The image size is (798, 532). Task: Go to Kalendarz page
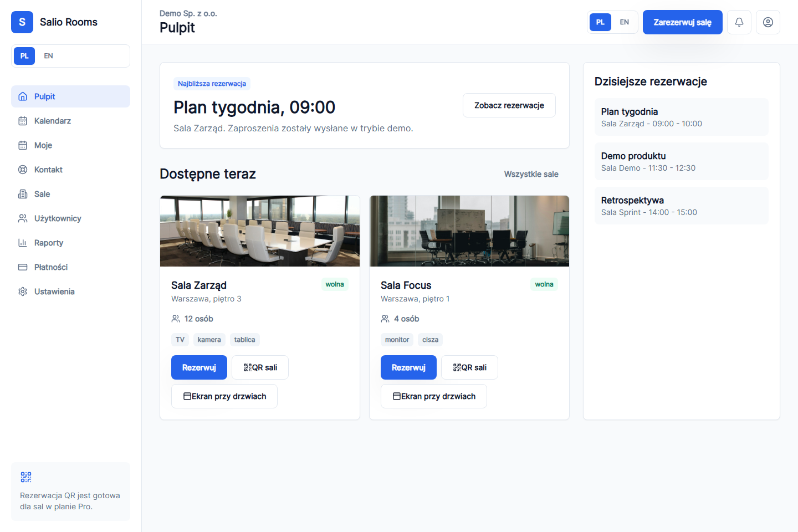[70, 121]
